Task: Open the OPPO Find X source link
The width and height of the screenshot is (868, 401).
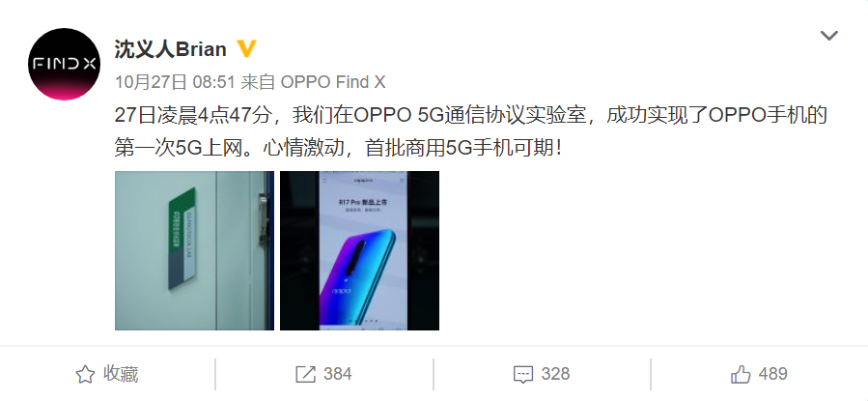Action: (333, 82)
